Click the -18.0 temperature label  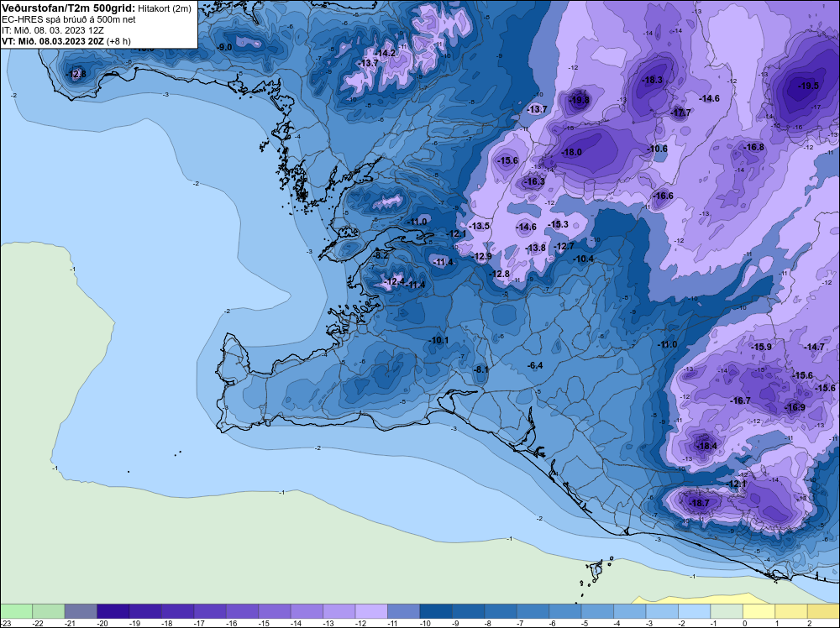pyautogui.click(x=571, y=152)
